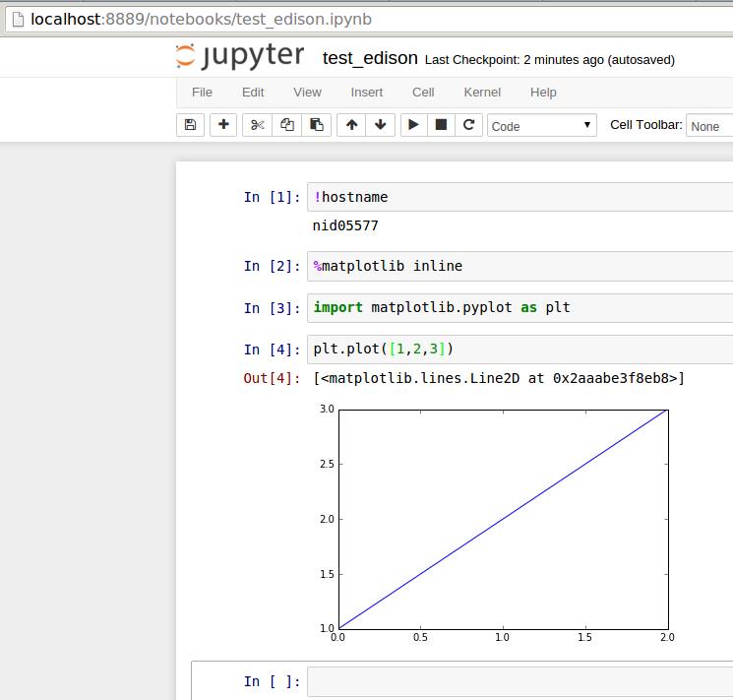The height and width of the screenshot is (700, 733).
Task: Click the Jupyter logo
Action: [x=240, y=57]
